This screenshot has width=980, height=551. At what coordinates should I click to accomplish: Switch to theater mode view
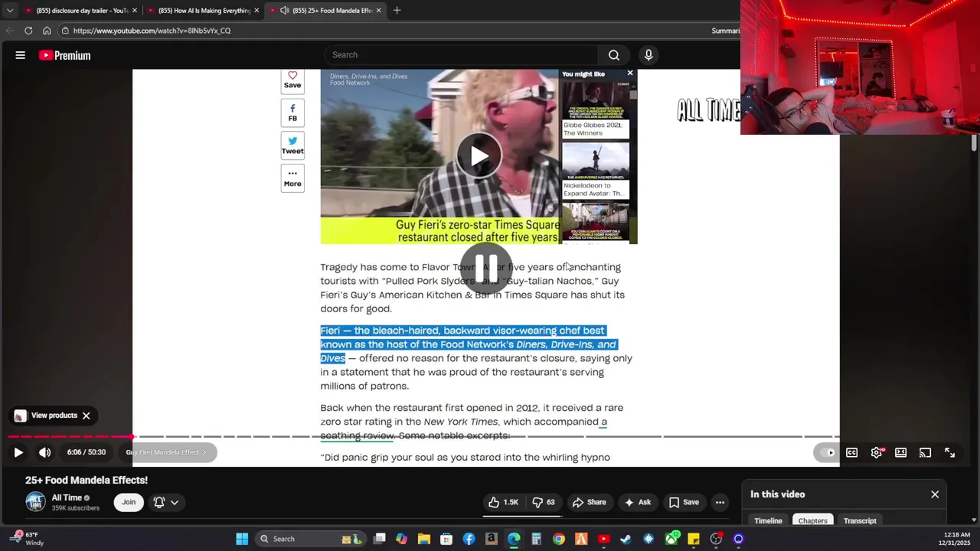coord(901,452)
